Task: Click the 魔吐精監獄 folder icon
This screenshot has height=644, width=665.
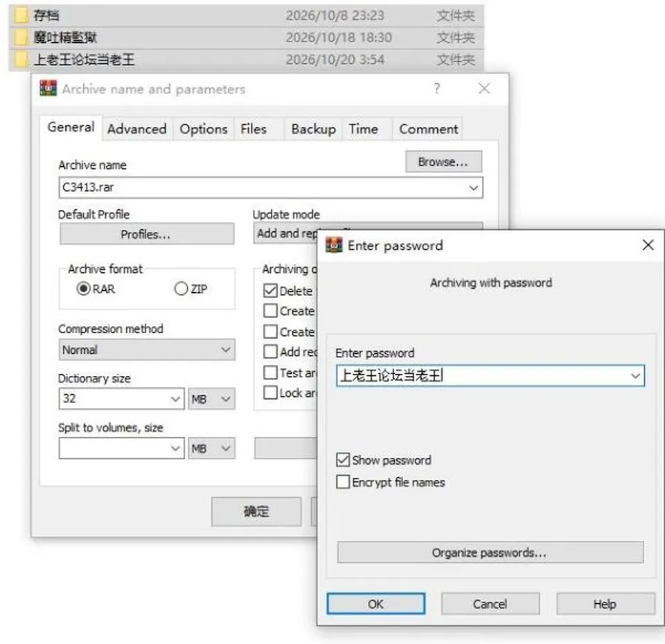Action: click(21, 37)
